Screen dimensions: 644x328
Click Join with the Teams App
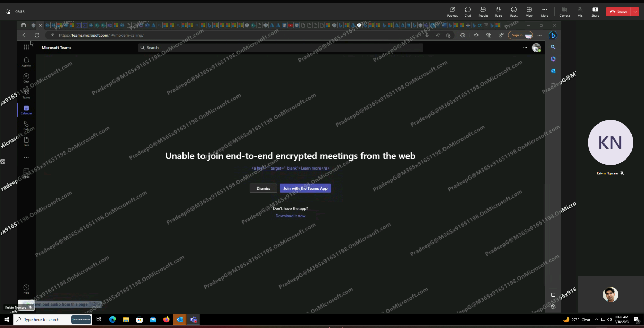[x=305, y=188]
